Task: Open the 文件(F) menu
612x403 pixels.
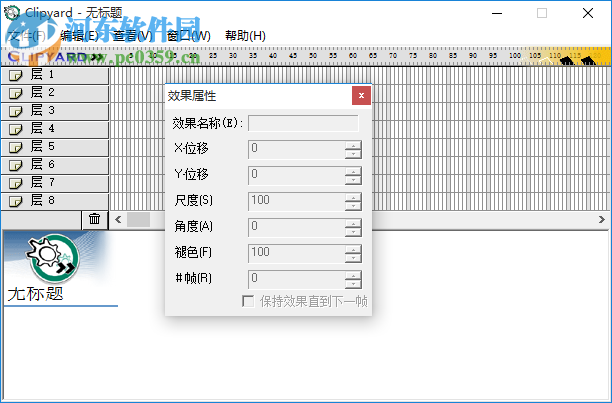Action: click(27, 36)
